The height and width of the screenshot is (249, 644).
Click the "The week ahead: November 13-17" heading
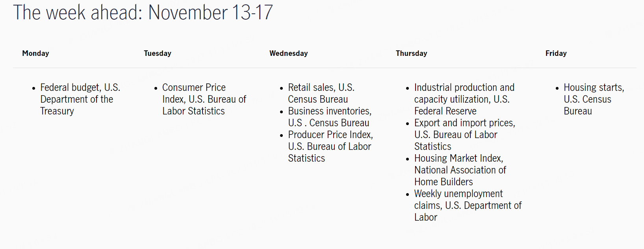(x=143, y=13)
